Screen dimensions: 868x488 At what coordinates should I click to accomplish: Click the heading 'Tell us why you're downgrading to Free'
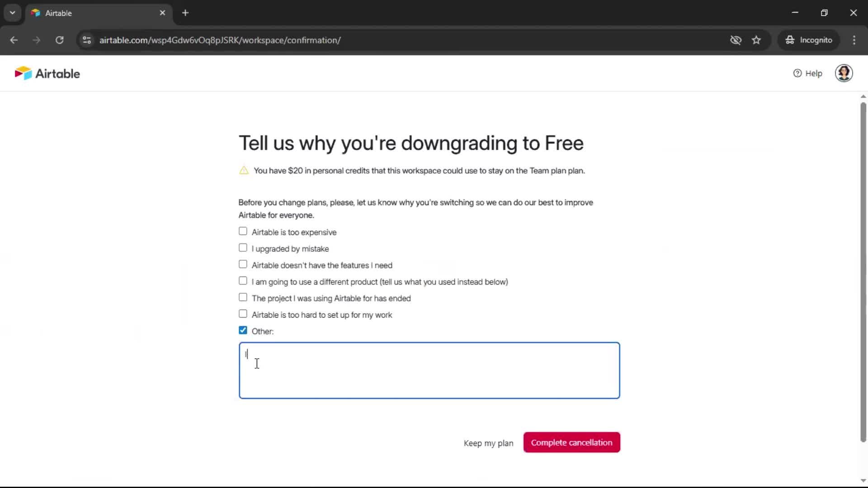click(411, 143)
